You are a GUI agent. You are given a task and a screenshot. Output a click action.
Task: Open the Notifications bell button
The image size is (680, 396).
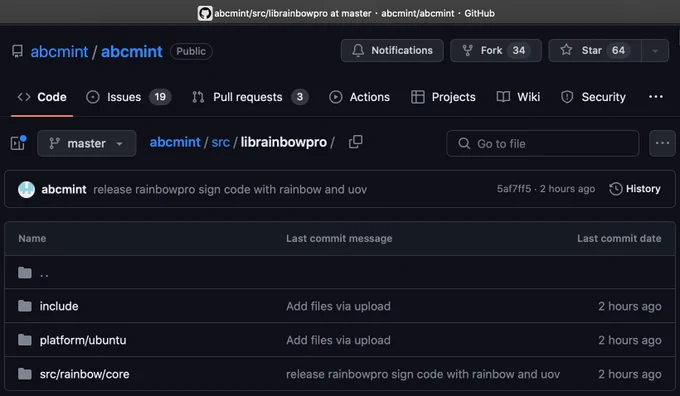392,51
